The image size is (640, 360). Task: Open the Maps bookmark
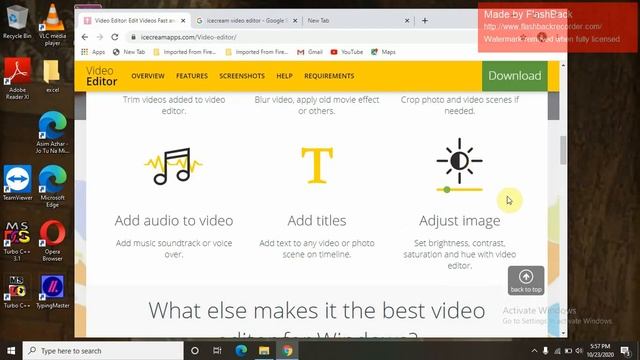(383, 52)
